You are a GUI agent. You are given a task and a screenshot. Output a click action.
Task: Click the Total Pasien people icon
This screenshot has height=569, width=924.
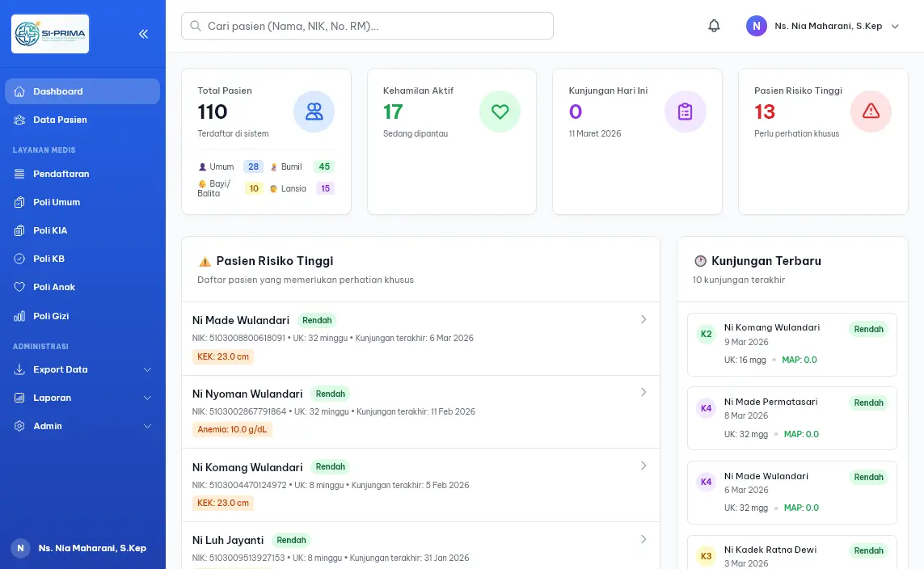pyautogui.click(x=314, y=112)
